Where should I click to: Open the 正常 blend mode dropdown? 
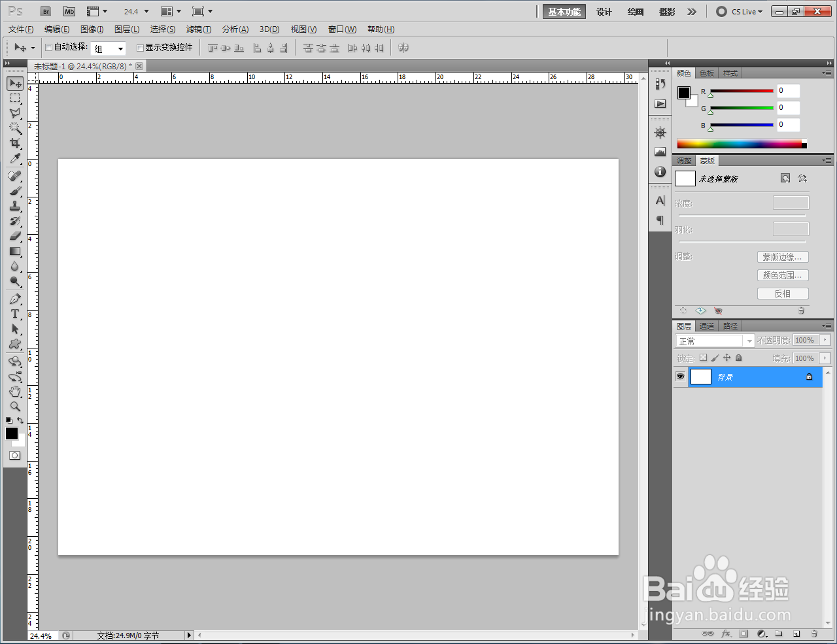tap(715, 341)
